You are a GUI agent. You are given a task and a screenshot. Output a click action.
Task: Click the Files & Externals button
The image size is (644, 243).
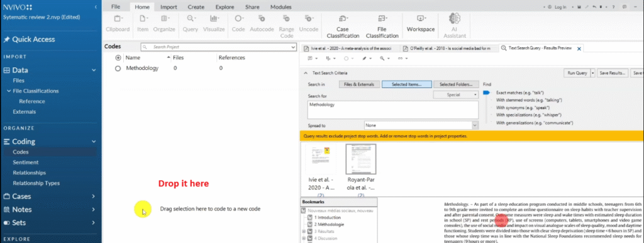coord(359,84)
